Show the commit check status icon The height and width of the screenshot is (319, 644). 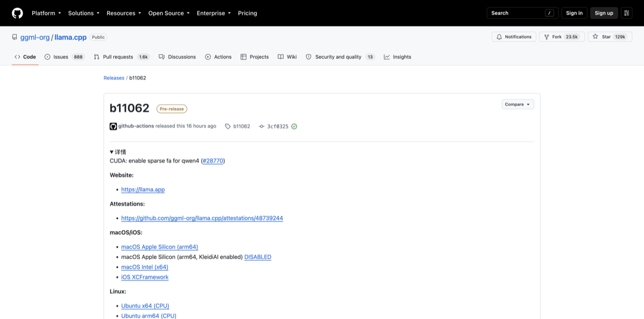click(294, 126)
